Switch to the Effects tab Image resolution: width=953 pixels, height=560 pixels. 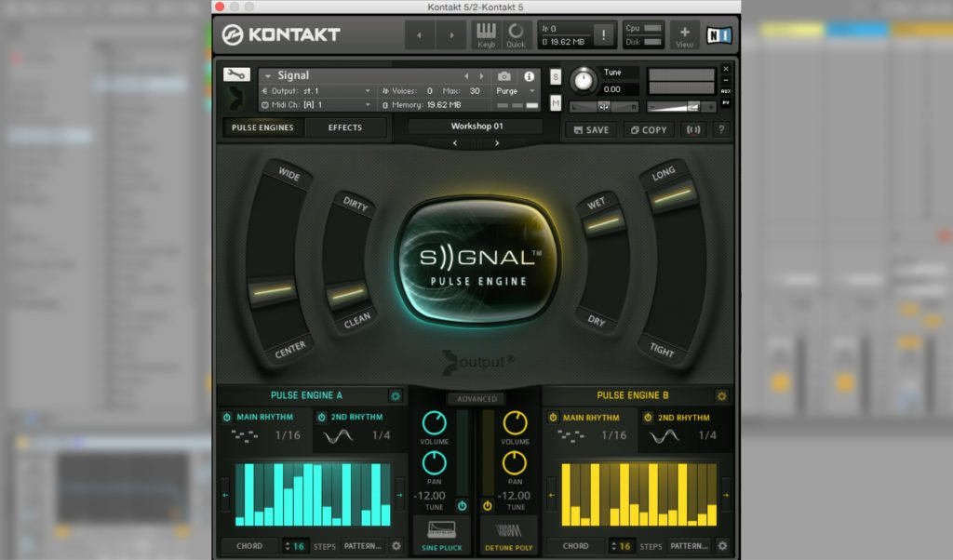(345, 127)
